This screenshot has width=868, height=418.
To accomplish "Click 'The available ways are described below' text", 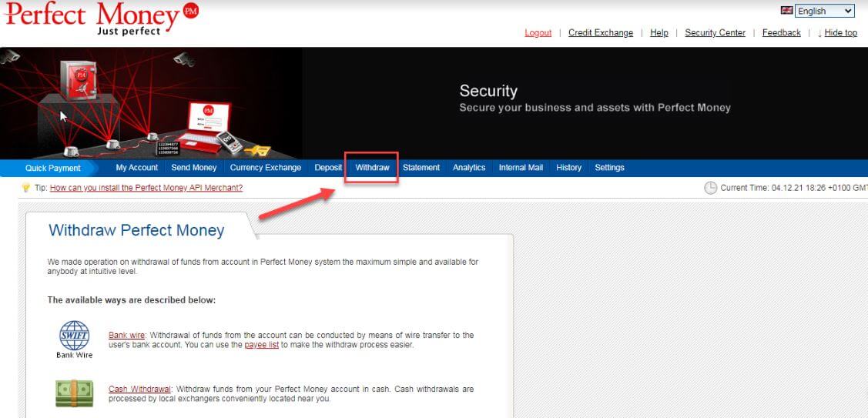I will [x=131, y=300].
